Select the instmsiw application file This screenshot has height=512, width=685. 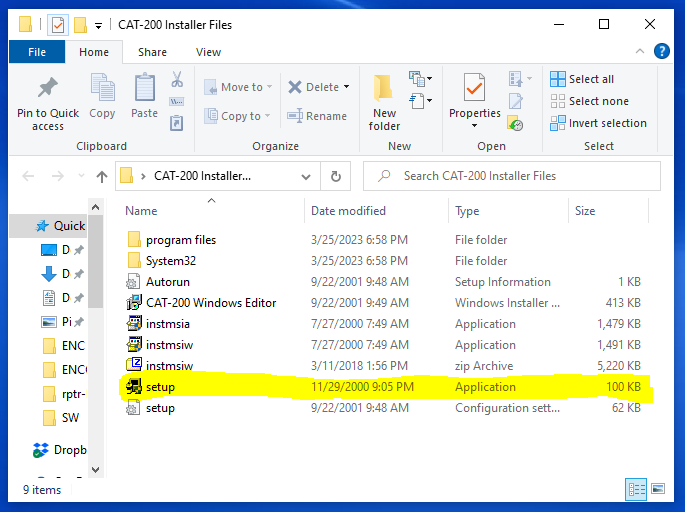click(x=384, y=345)
